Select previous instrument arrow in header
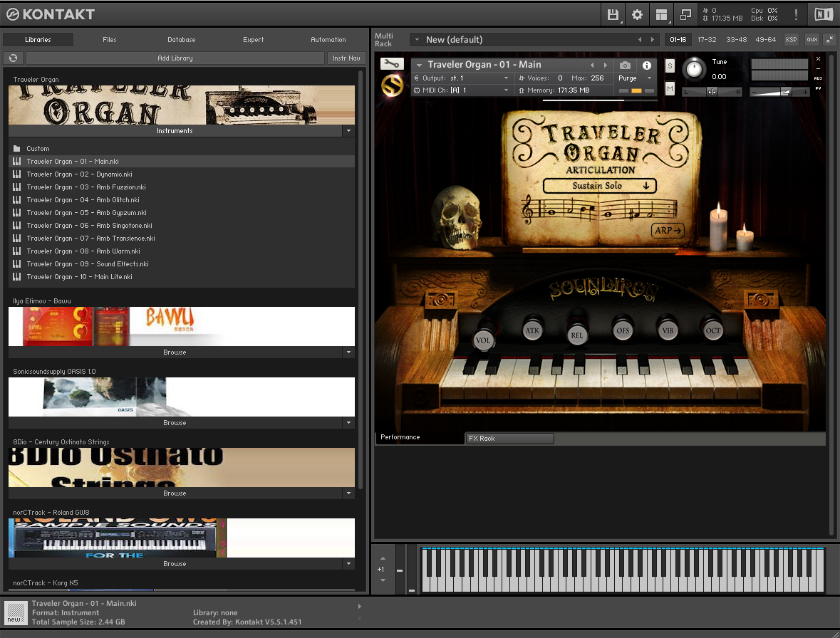The height and width of the screenshot is (638, 840). pyautogui.click(x=592, y=66)
